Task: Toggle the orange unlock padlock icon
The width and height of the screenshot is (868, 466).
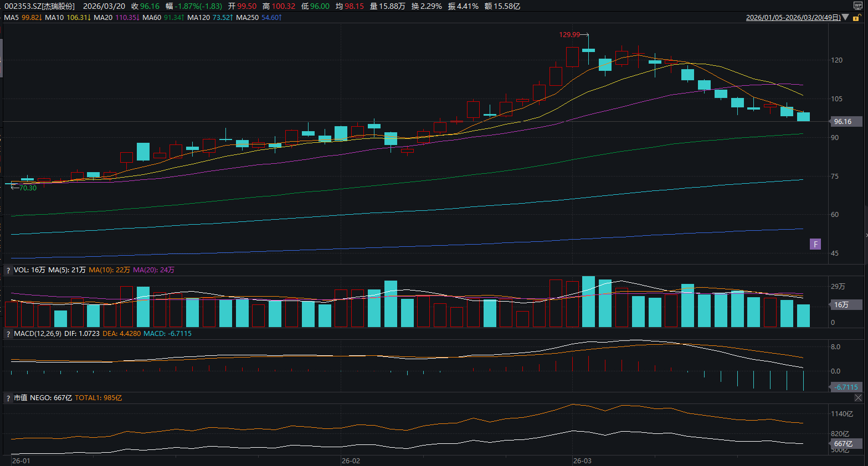Action: point(856,18)
